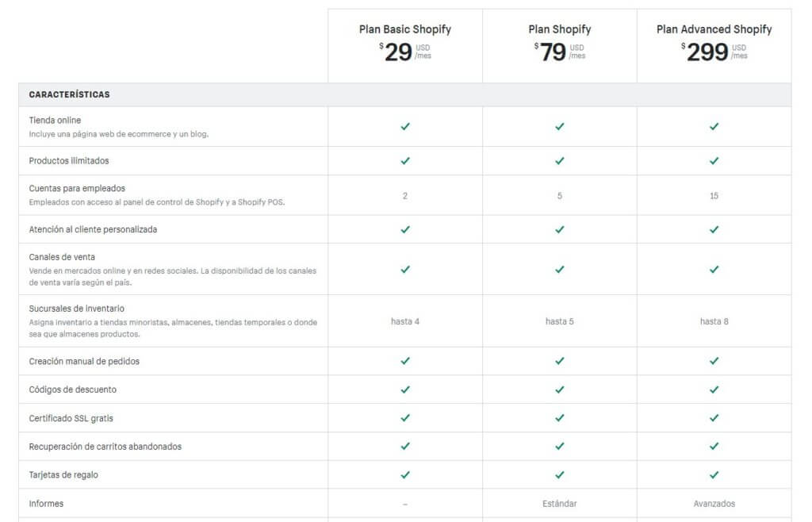
Task: Click Códigos de descuento checkmark in Plan Shopify column
Action: tap(559, 390)
